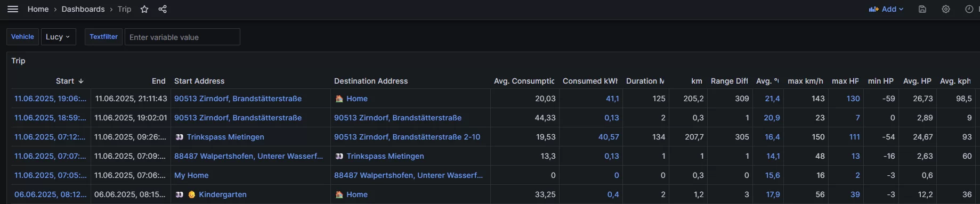
Task: Sort by Destination Address column header
Action: point(371,81)
